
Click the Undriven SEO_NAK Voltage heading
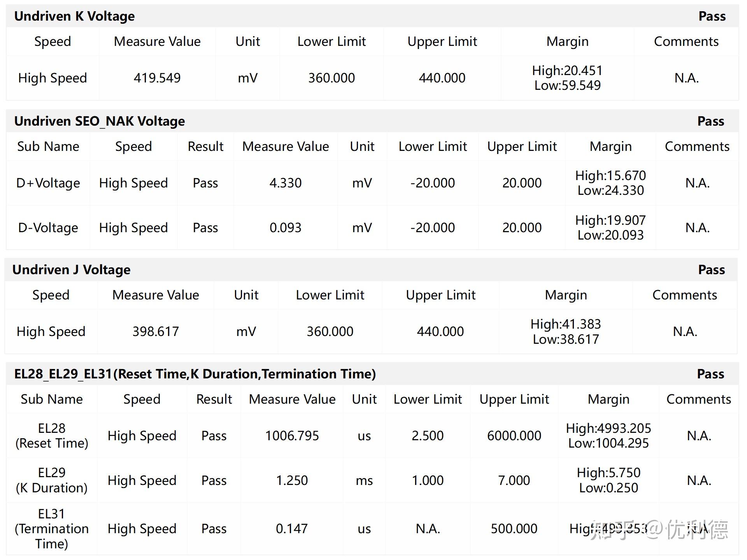[x=100, y=121]
